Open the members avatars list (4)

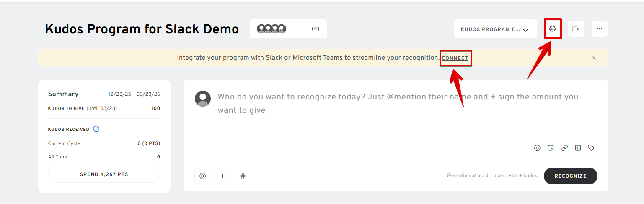[x=288, y=29]
